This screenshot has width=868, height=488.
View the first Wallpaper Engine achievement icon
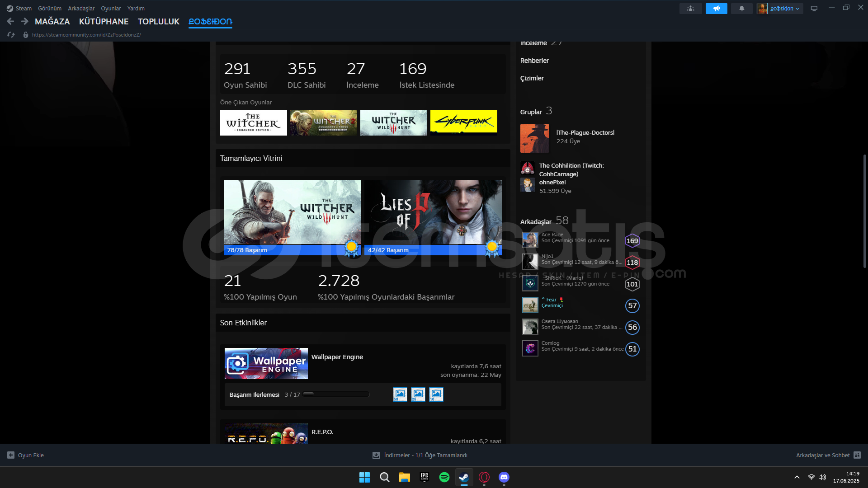(400, 394)
